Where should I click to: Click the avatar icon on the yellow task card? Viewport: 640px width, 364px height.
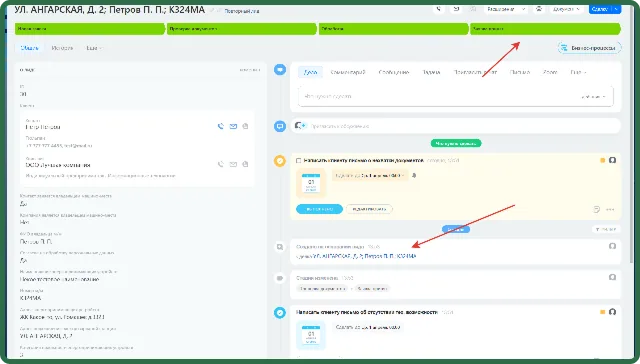(612, 160)
